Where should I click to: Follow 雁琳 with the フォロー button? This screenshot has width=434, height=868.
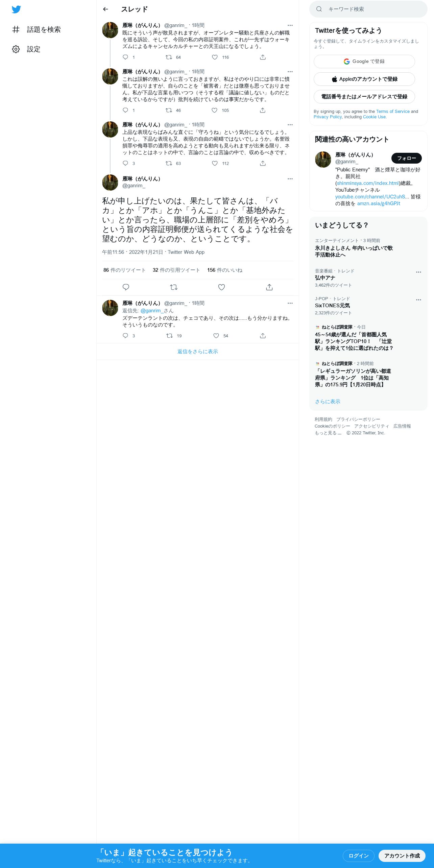[x=406, y=158]
